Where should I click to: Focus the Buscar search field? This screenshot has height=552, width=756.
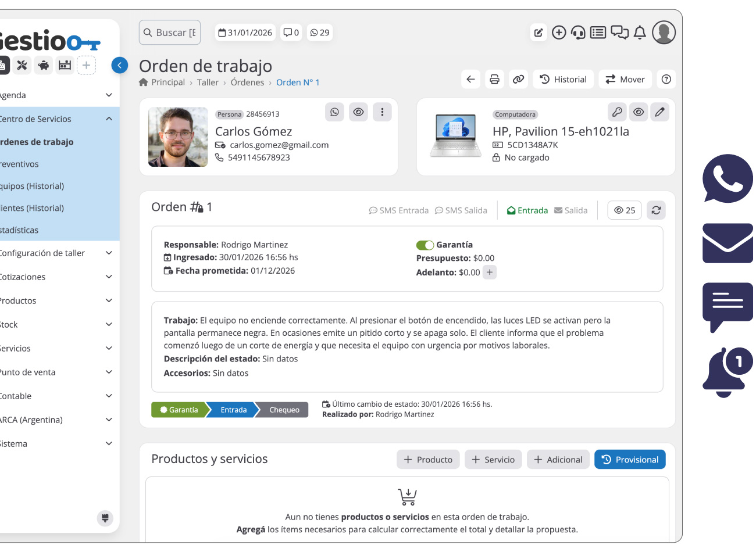pos(170,33)
